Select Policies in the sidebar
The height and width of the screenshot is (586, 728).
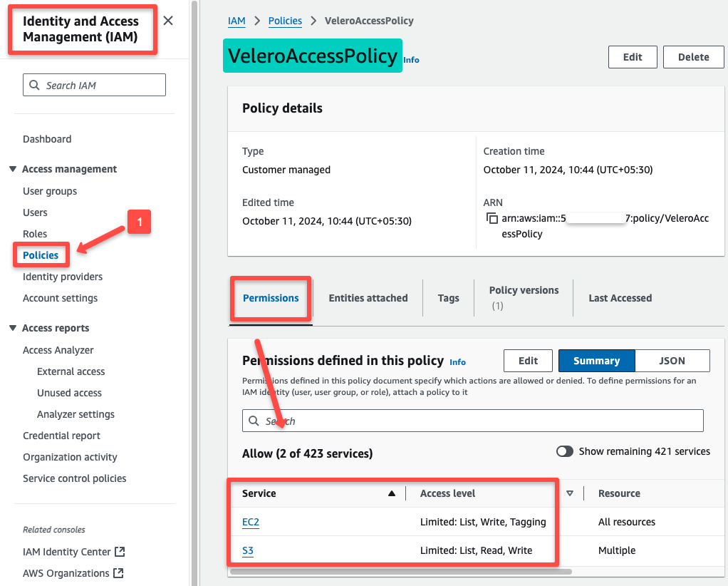click(x=41, y=255)
